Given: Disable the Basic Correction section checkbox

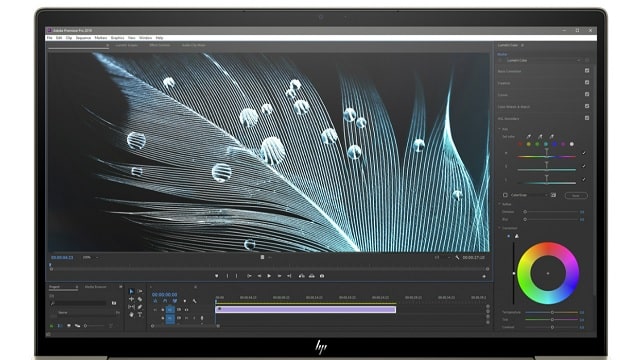Looking at the screenshot, I should coord(587,71).
